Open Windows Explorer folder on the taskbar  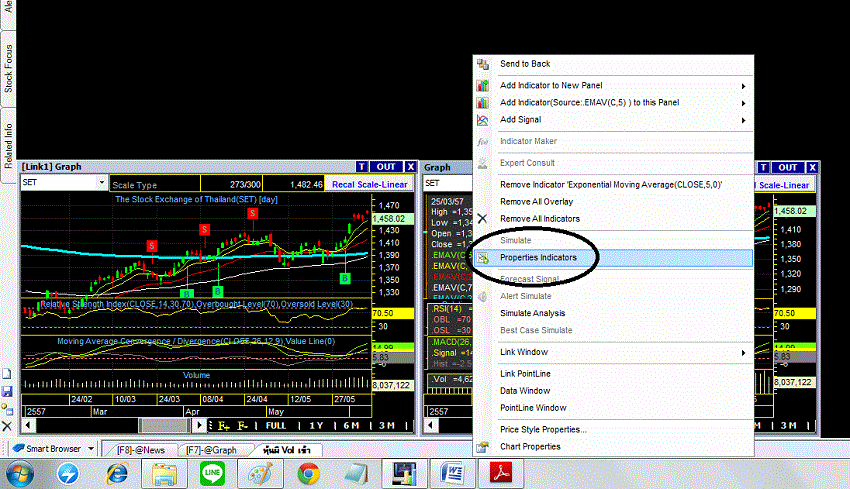(164, 474)
